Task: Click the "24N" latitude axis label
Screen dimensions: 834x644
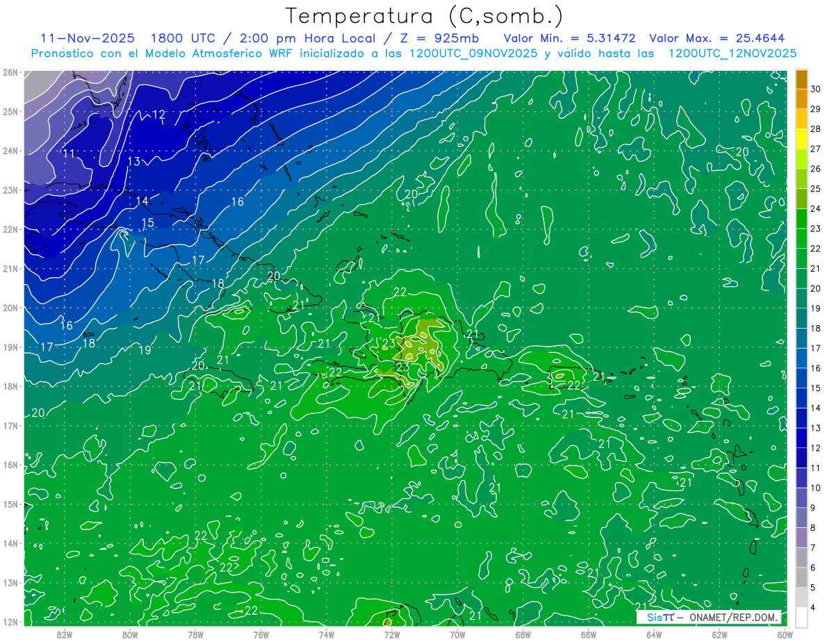Action: (x=10, y=150)
